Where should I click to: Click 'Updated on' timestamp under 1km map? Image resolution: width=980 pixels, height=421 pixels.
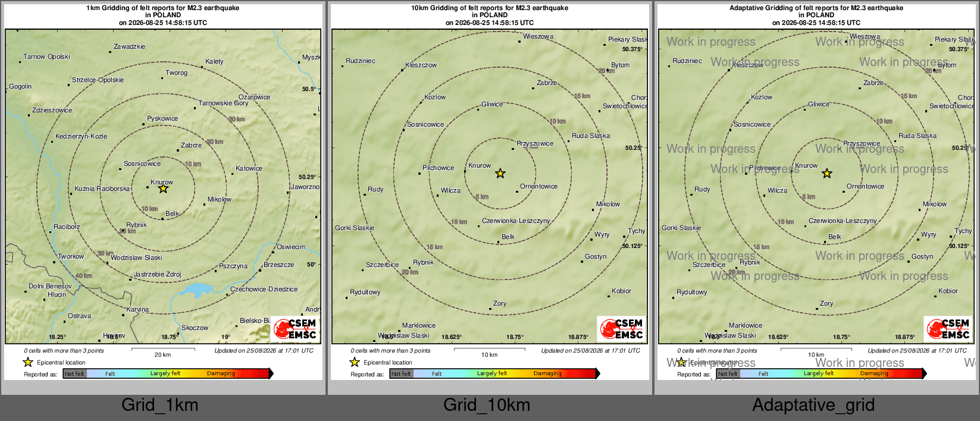pyautogui.click(x=264, y=350)
